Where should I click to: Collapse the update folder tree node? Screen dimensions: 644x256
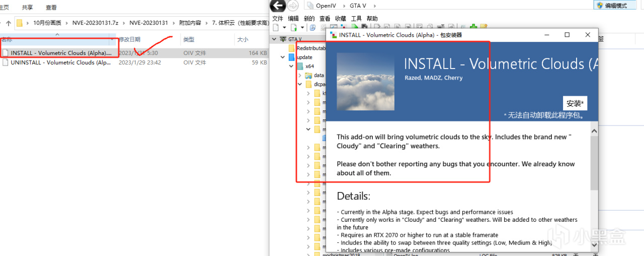pos(283,57)
